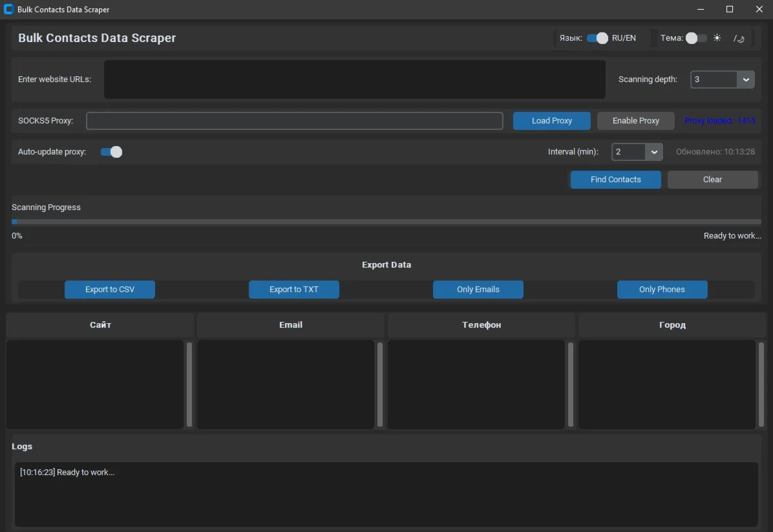Export results using Export to CSV

coord(110,290)
